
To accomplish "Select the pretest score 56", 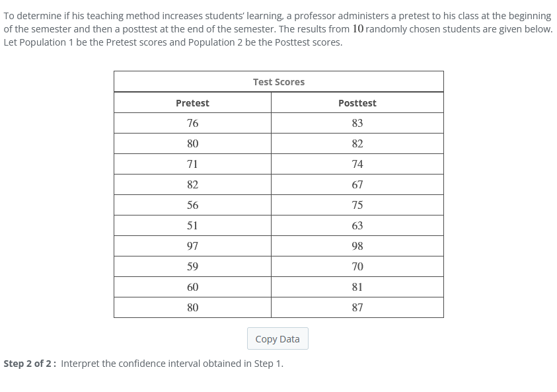I will [x=192, y=204].
